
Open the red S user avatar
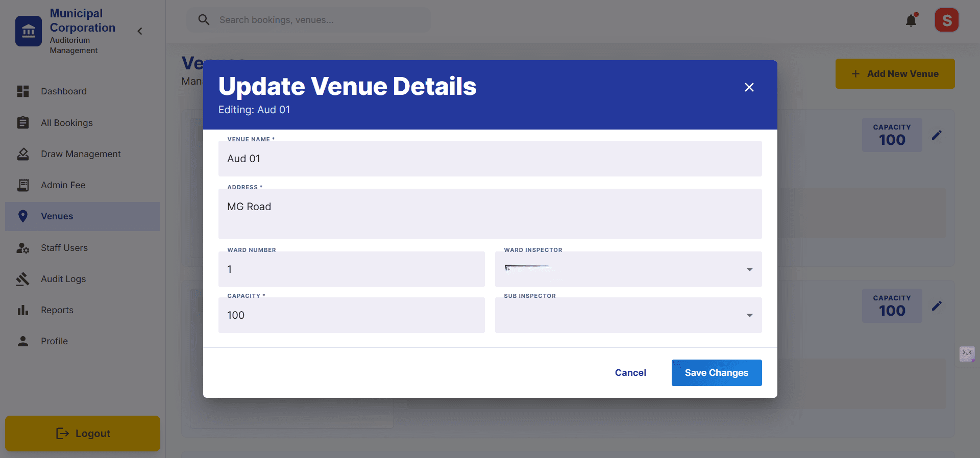click(x=947, y=20)
